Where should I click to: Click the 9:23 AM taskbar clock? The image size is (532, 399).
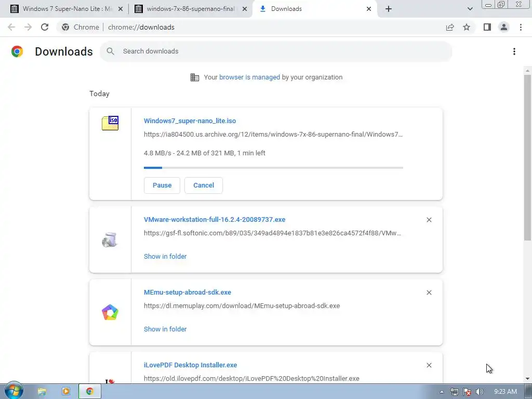click(x=505, y=392)
